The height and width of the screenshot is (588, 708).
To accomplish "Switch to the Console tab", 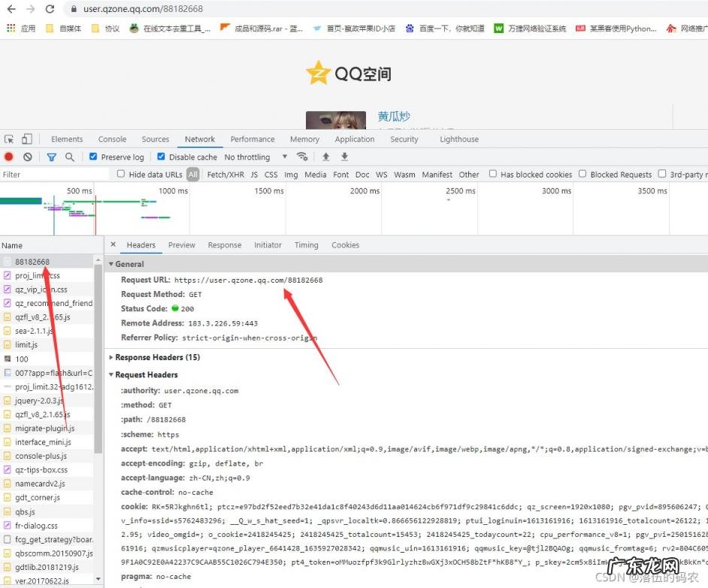I will click(x=112, y=139).
